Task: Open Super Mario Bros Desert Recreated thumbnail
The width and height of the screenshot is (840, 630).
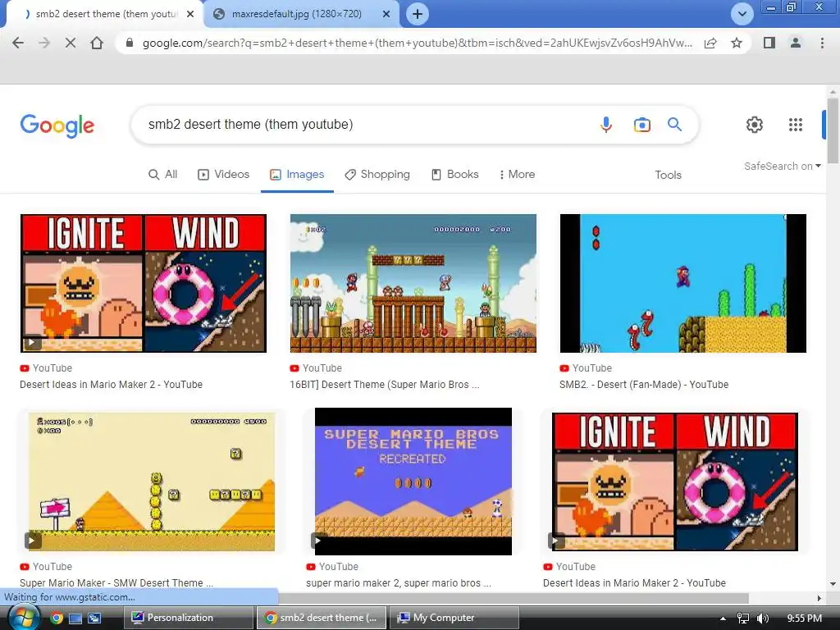Action: (413, 482)
